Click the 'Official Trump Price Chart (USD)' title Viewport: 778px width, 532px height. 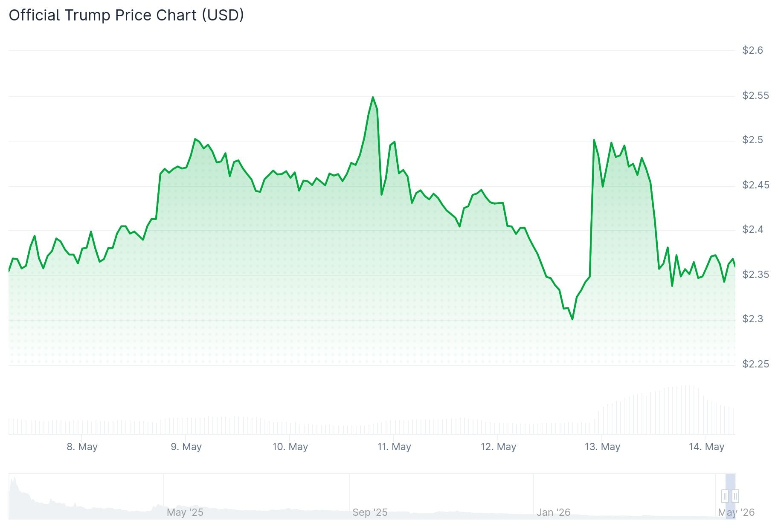(126, 15)
